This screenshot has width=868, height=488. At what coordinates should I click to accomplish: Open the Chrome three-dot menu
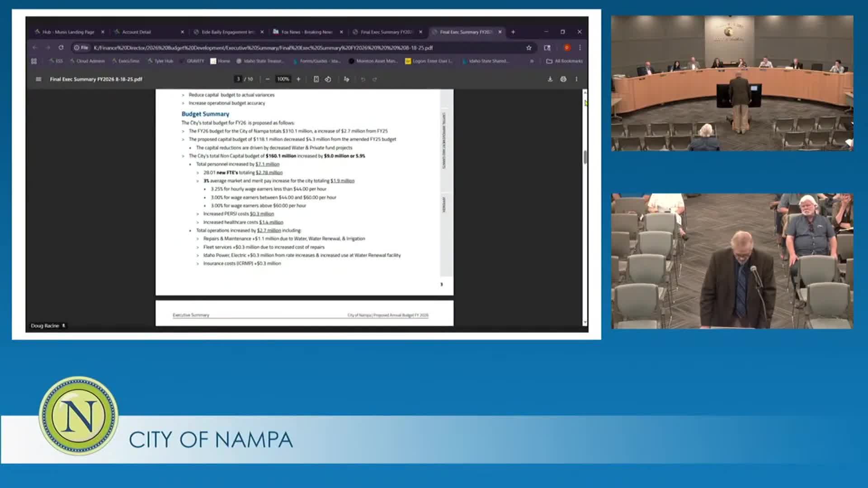[x=580, y=47]
